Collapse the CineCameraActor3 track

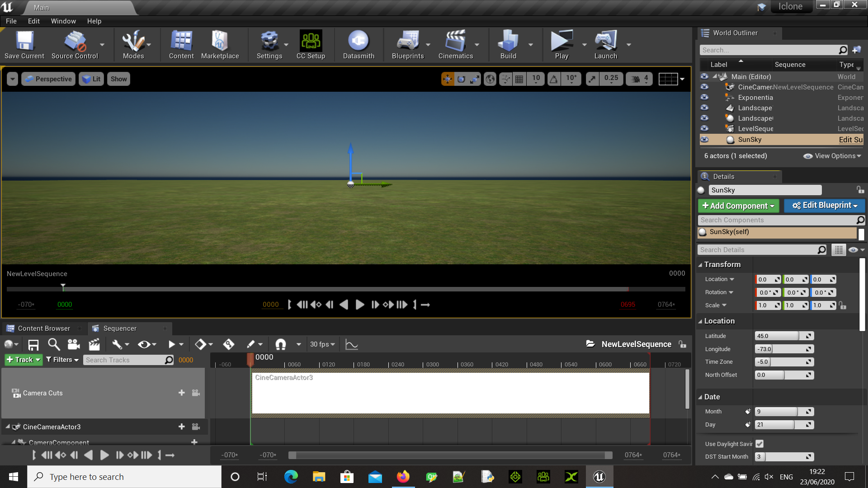tap(8, 426)
